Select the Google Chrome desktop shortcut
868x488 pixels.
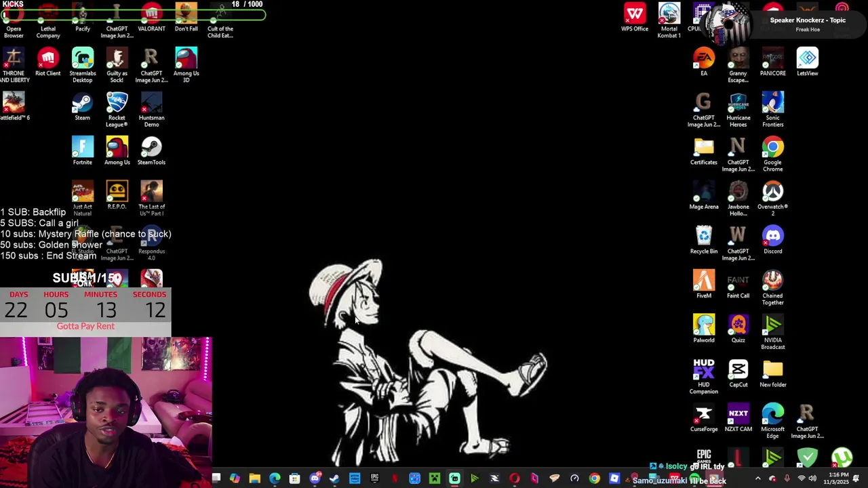[x=772, y=155]
